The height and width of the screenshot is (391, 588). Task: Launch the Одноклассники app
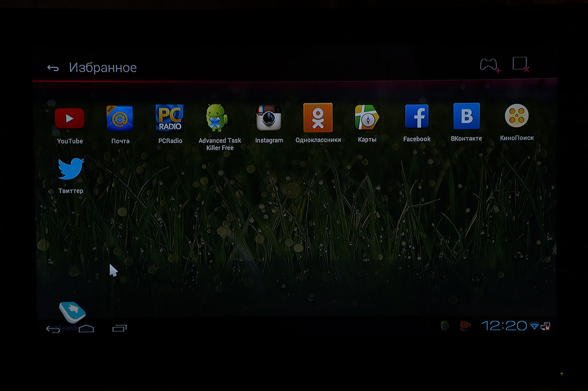(x=318, y=118)
